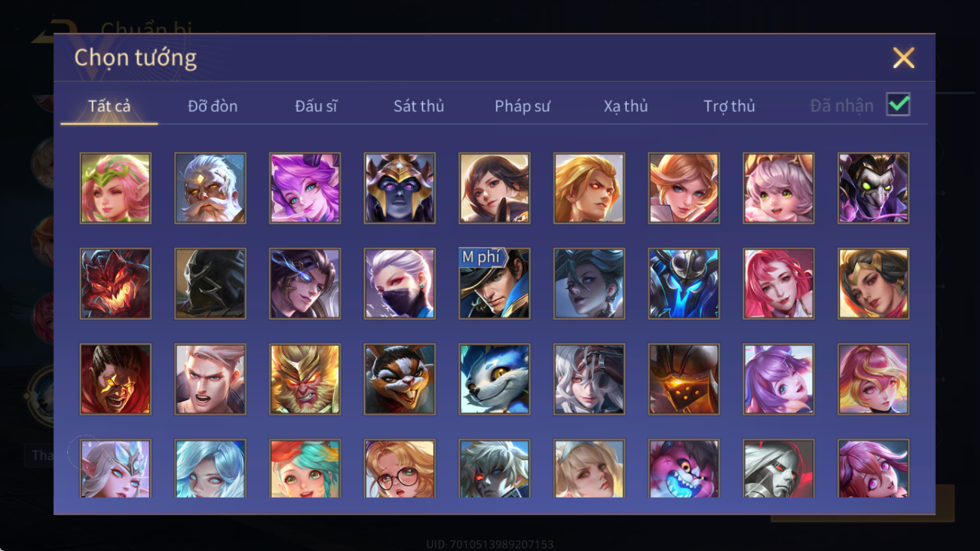Screen dimensions: 980x551
Task: Choose the white-bearded old warrior hero
Action: (x=210, y=188)
